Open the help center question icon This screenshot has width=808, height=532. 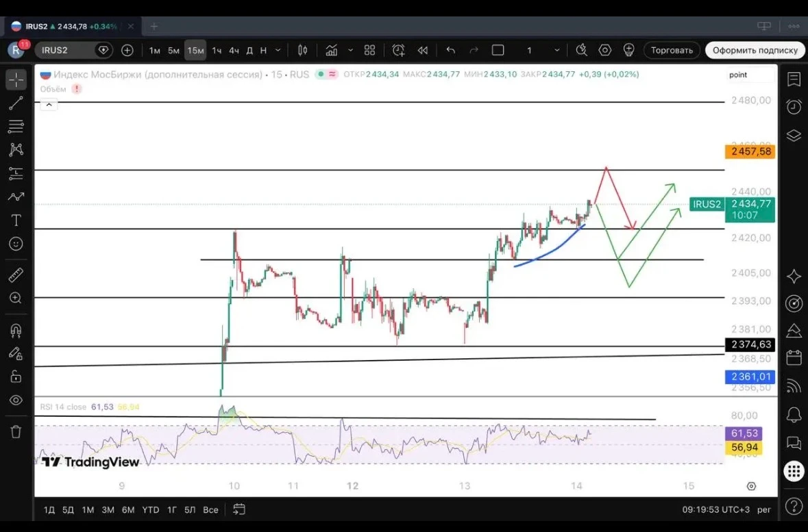tap(794, 507)
